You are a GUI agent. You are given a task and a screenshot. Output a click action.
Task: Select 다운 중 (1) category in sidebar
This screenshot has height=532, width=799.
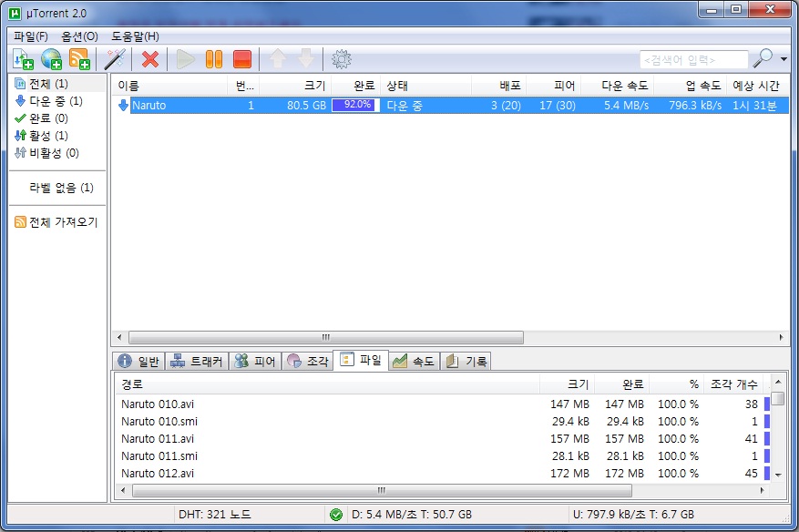(x=48, y=101)
